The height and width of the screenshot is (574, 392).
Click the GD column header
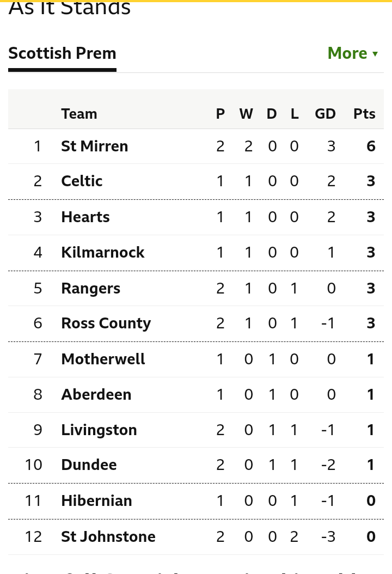[x=326, y=114]
